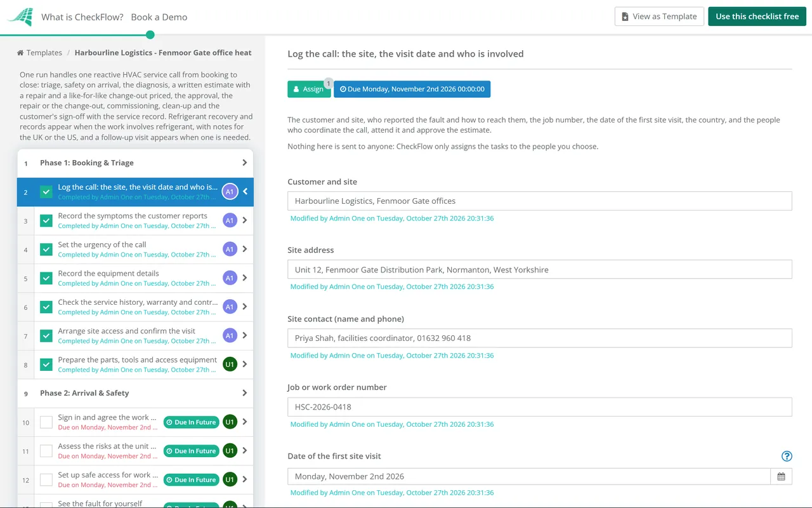
Task: Open 'Record the equipment details' chevron
Action: [x=245, y=278]
